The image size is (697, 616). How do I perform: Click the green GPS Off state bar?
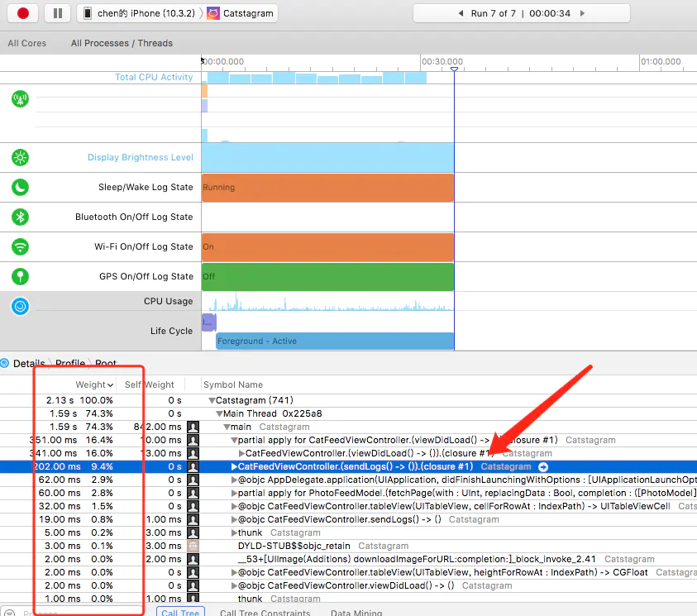click(x=327, y=277)
